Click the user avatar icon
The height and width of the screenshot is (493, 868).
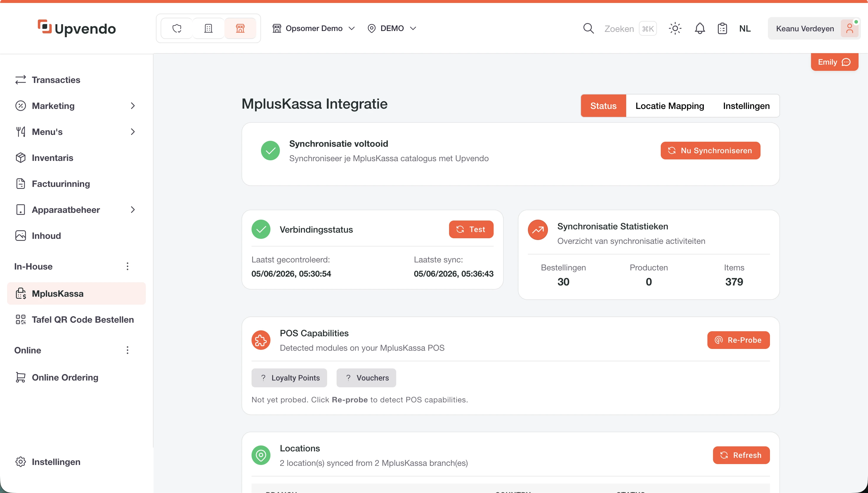(x=849, y=28)
